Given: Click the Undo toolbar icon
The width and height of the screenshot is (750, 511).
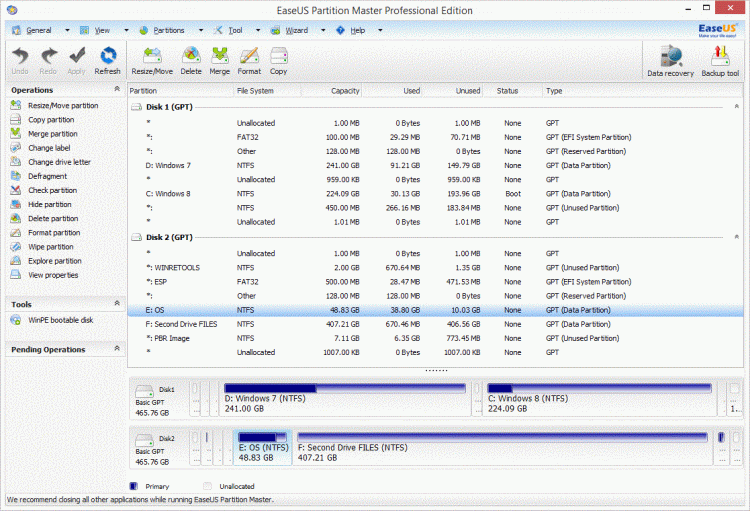Looking at the screenshot, I should point(20,61).
